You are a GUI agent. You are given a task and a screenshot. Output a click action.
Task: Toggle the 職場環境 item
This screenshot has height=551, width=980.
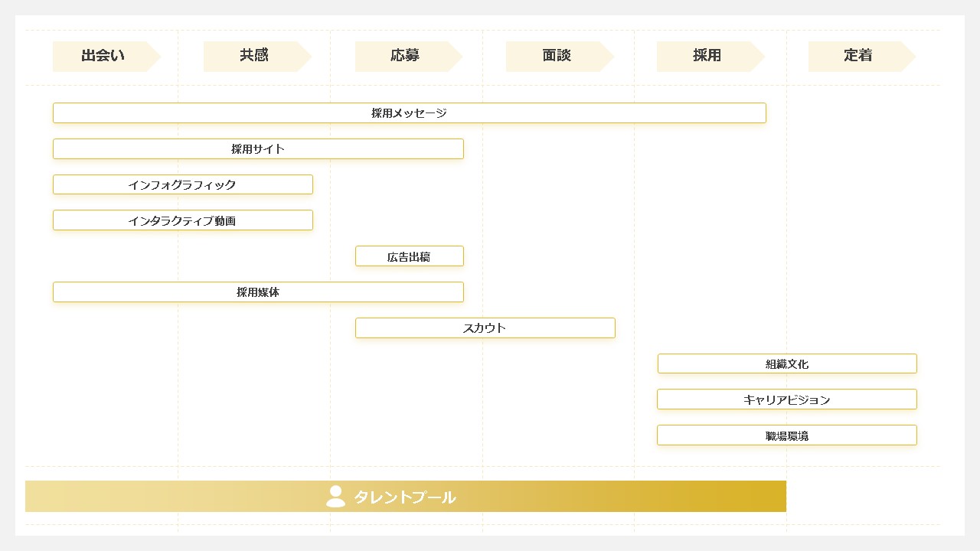(786, 435)
